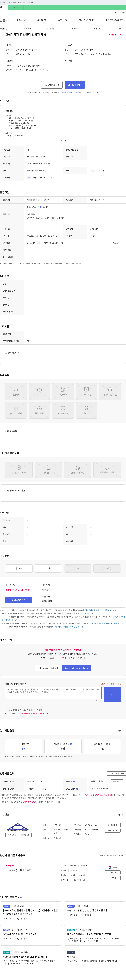This screenshot has height=980, width=126.
Task: Switch to the 전형방법 tab
Action: pyautogui.click(x=98, y=29)
